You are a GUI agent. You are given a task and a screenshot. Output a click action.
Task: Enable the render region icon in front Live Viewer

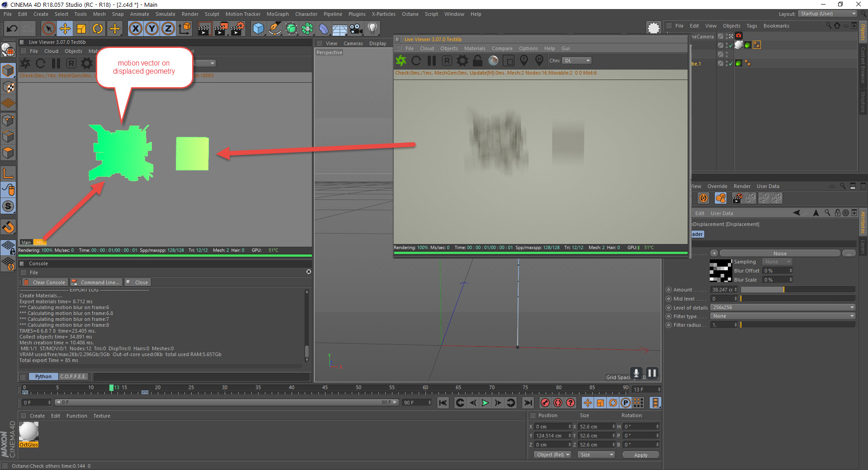pos(509,61)
